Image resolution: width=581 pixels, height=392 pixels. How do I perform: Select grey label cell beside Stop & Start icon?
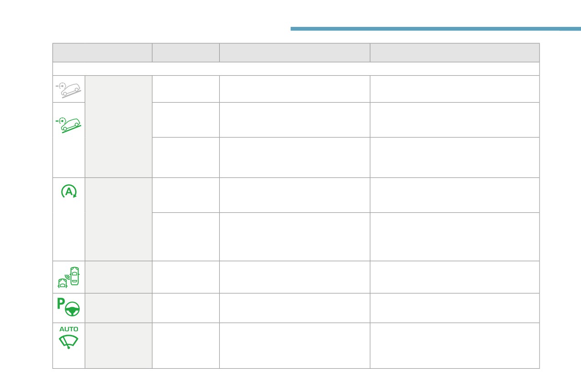click(x=118, y=219)
